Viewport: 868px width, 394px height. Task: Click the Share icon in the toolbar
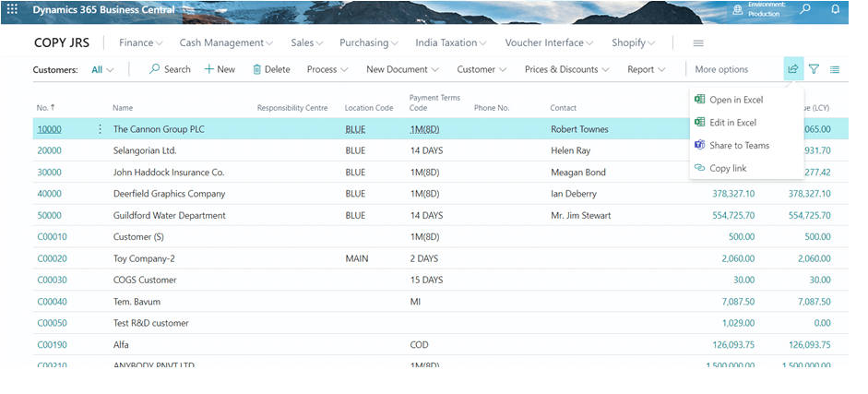793,69
